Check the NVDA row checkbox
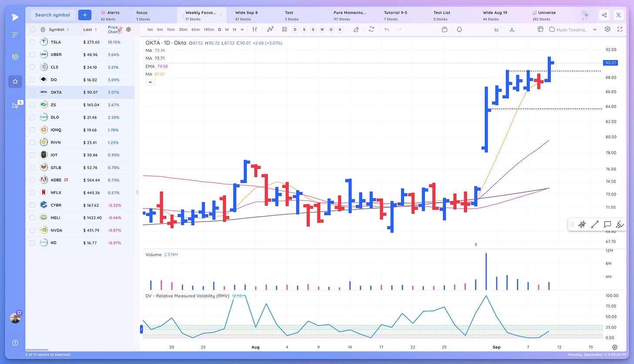 [x=32, y=230]
